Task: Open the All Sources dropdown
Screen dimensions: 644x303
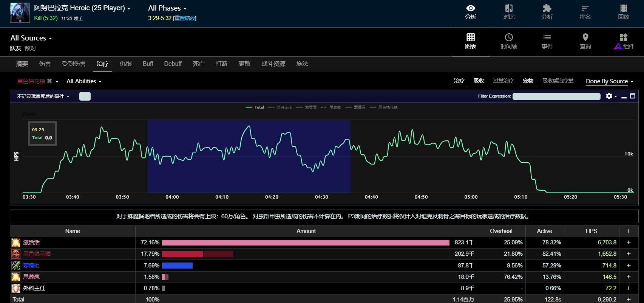Action: (31, 38)
